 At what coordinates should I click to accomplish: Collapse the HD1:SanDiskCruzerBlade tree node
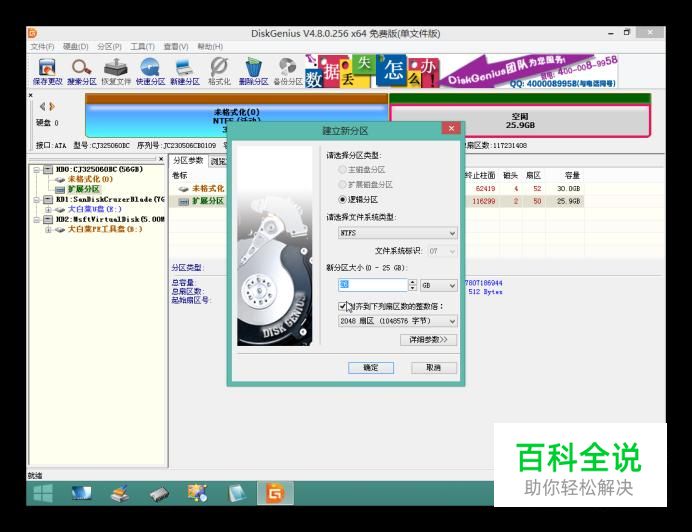37,200
